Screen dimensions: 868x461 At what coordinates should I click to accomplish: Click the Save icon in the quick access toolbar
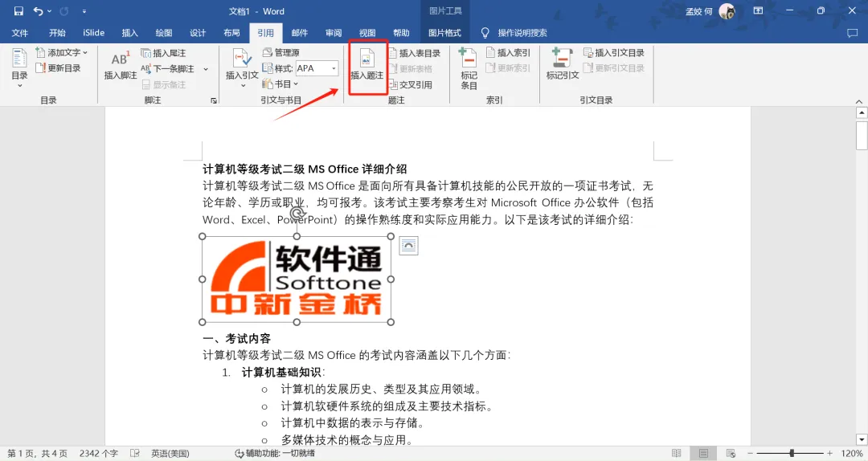coord(18,11)
